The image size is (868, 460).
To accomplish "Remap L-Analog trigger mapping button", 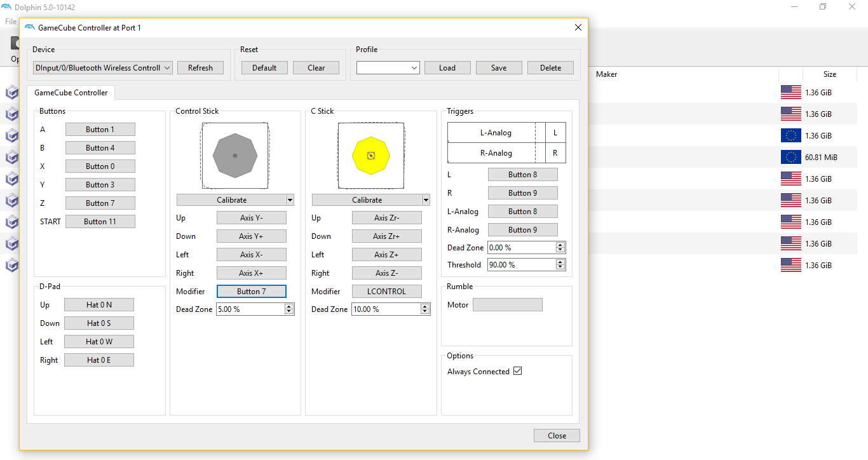I will [x=523, y=211].
